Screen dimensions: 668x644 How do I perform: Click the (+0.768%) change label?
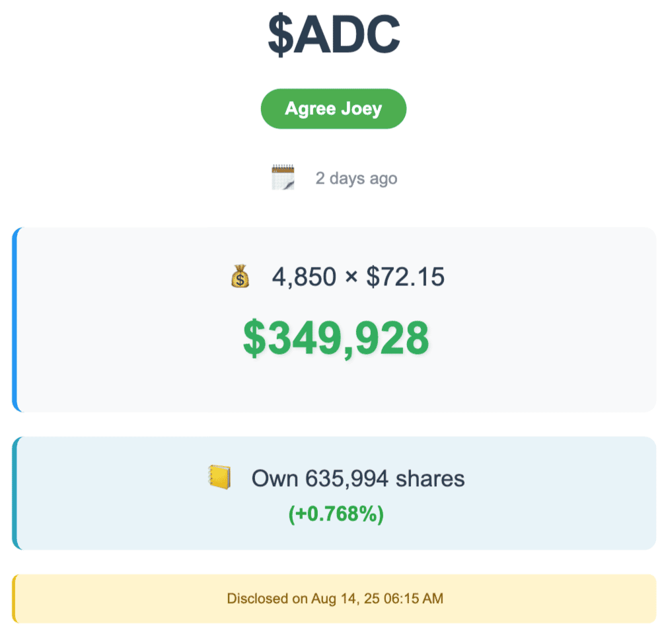click(x=336, y=514)
